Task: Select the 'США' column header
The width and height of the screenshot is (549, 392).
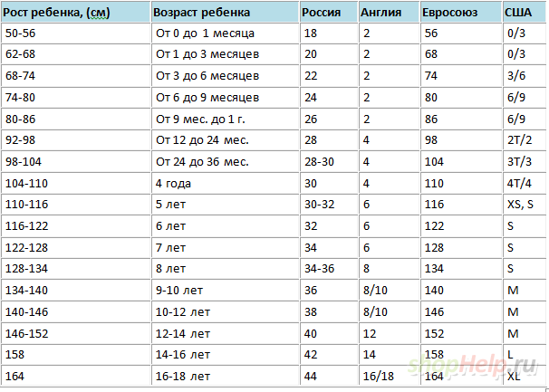Action: point(525,13)
